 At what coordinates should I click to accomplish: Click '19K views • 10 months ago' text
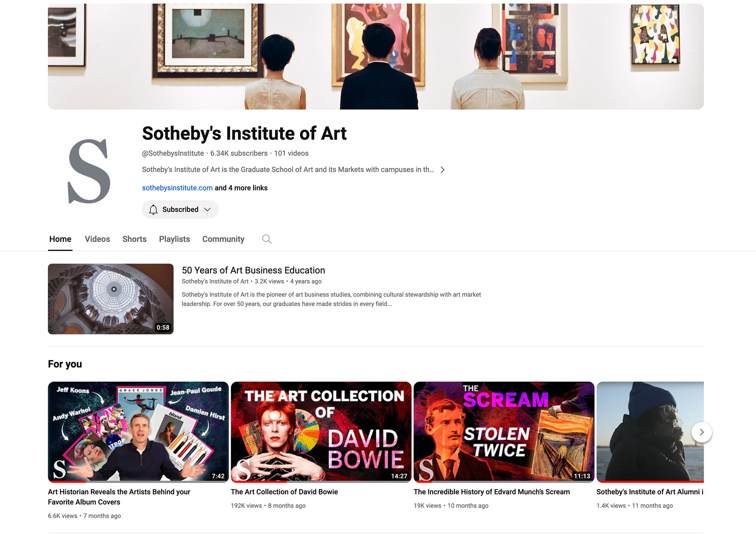451,506
